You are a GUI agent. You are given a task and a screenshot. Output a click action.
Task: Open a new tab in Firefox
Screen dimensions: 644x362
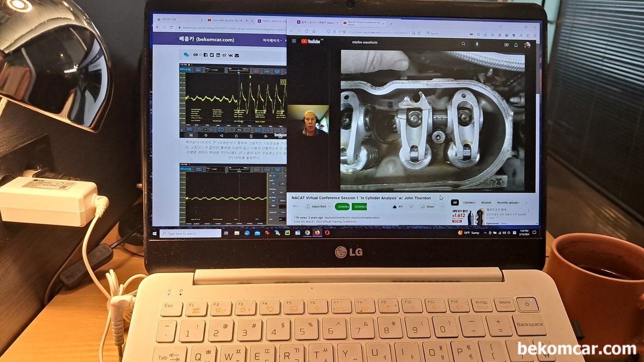point(391,24)
